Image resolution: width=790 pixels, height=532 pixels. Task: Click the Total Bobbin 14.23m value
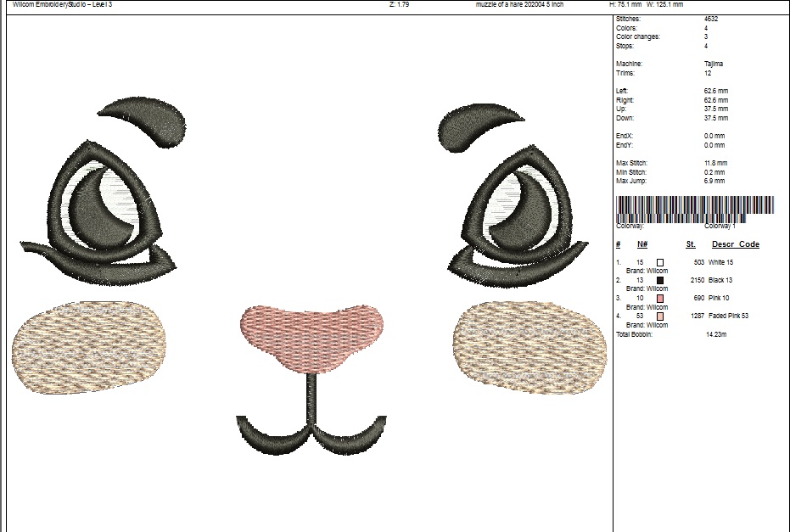[718, 334]
